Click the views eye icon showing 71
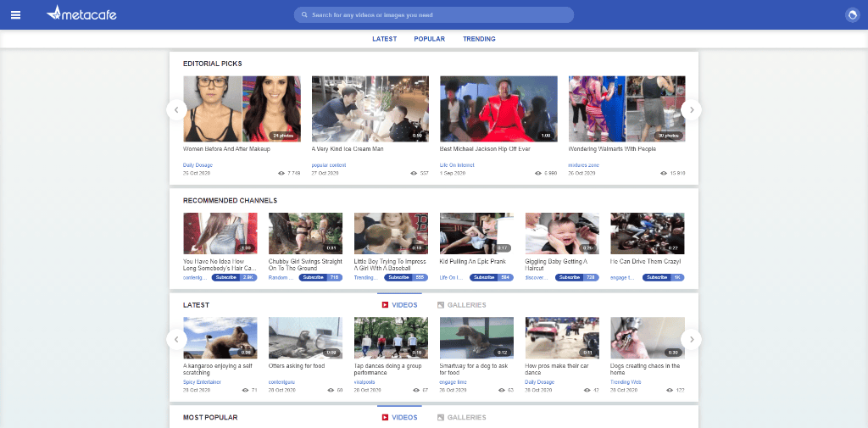Image resolution: width=868 pixels, height=428 pixels. click(x=245, y=391)
